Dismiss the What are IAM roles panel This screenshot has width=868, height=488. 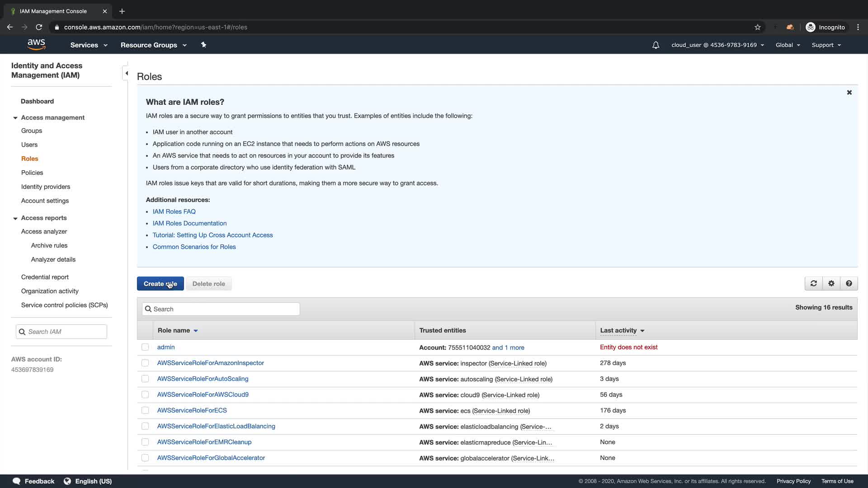coord(849,93)
